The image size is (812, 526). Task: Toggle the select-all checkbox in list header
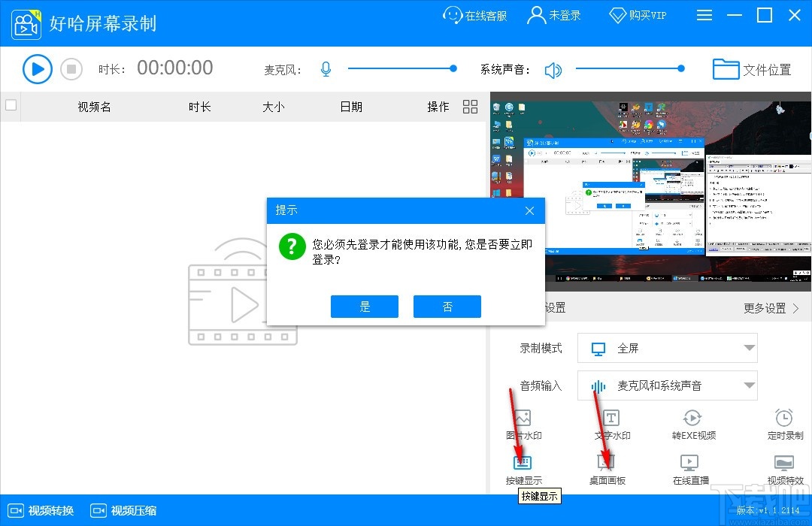point(11,106)
